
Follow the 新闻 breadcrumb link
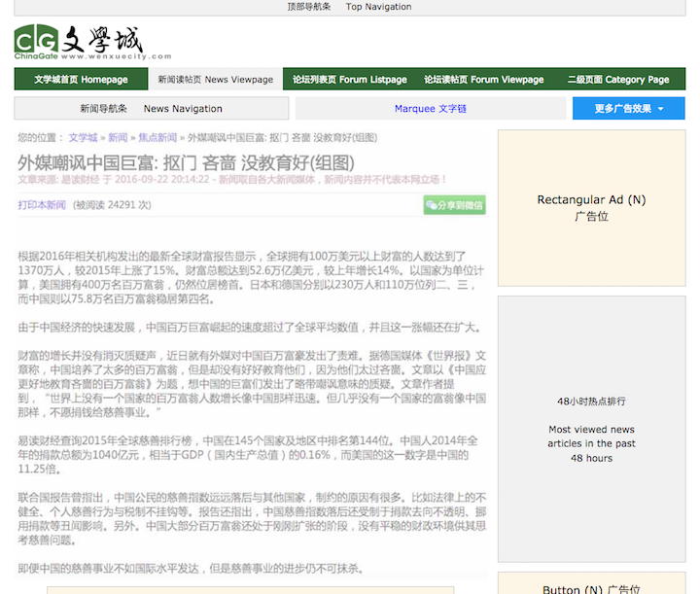coord(118,137)
